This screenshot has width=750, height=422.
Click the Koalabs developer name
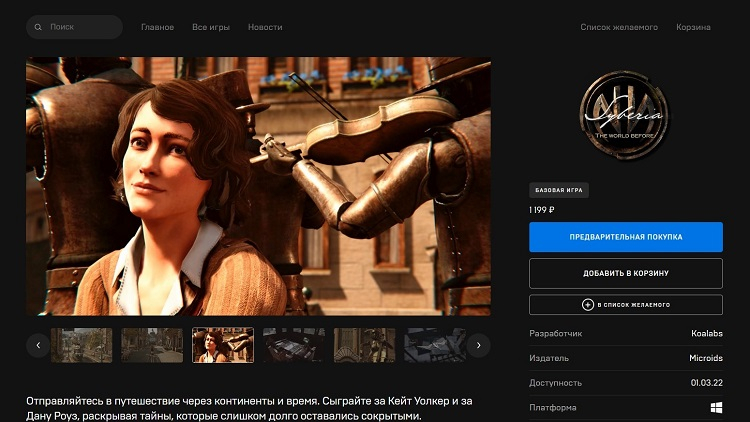(x=706, y=333)
